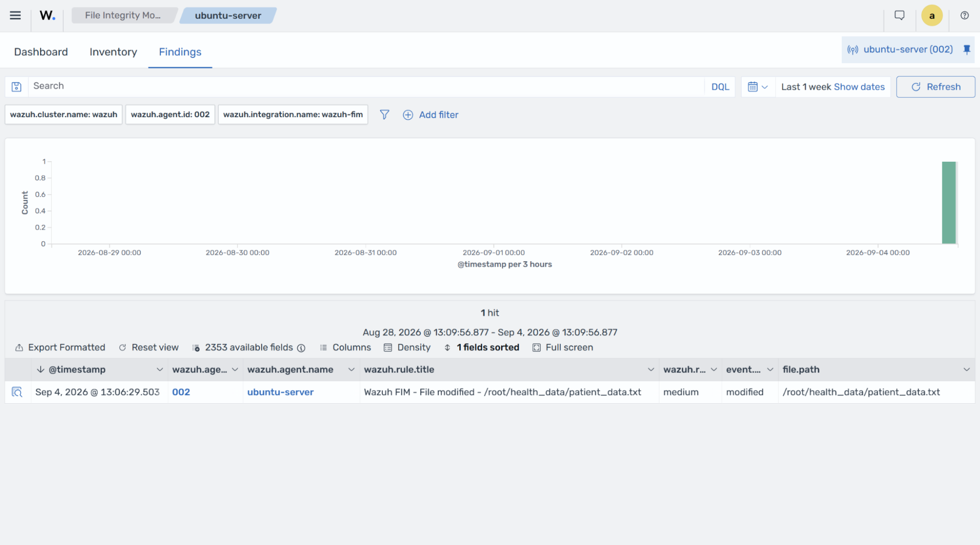Open the user avatar menu
The height and width of the screenshot is (545, 980).
931,15
